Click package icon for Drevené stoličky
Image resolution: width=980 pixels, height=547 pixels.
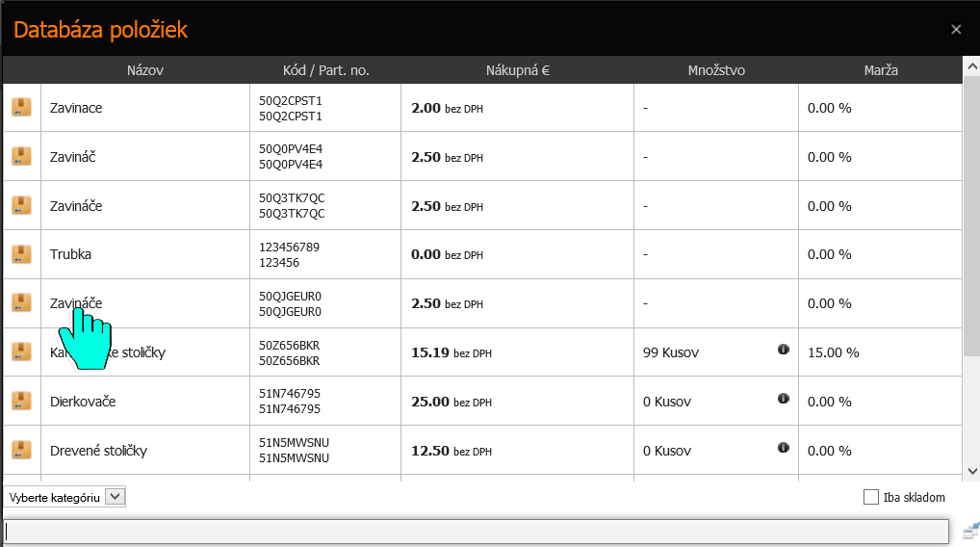coord(21,450)
